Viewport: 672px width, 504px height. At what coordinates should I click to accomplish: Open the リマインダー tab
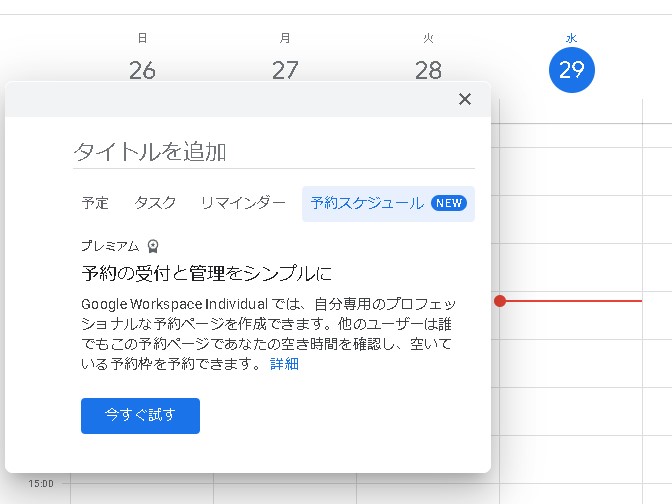tap(243, 203)
